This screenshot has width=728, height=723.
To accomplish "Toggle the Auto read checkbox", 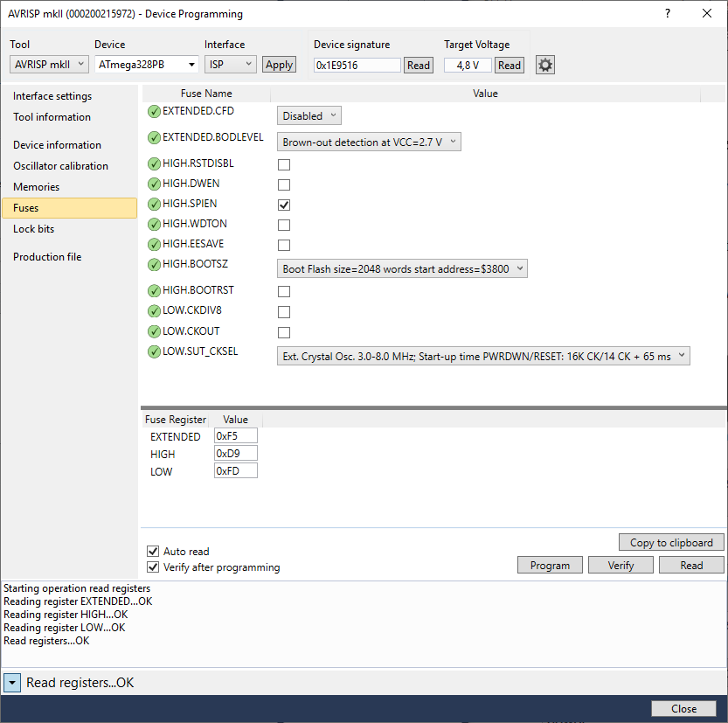I will click(153, 551).
